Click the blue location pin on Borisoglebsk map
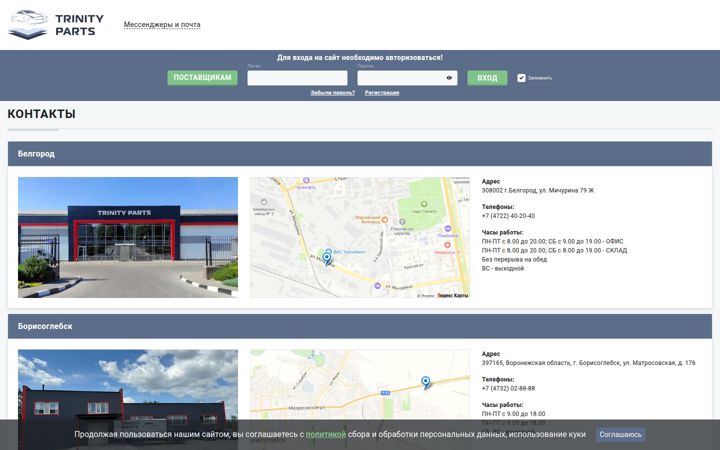 pos(426,382)
